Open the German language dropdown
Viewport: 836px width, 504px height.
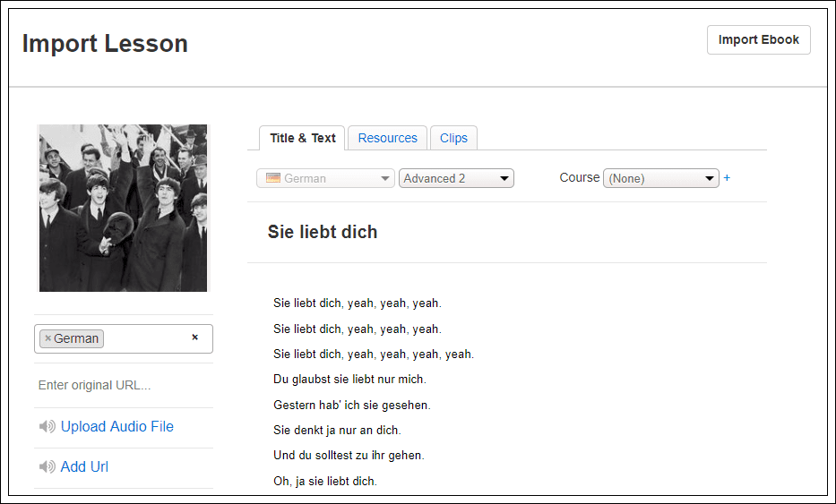point(325,178)
